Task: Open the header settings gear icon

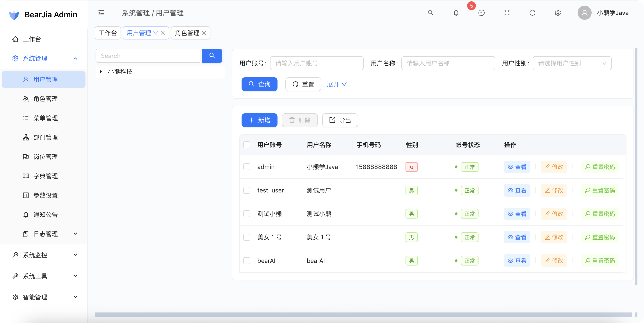Action: (x=558, y=13)
